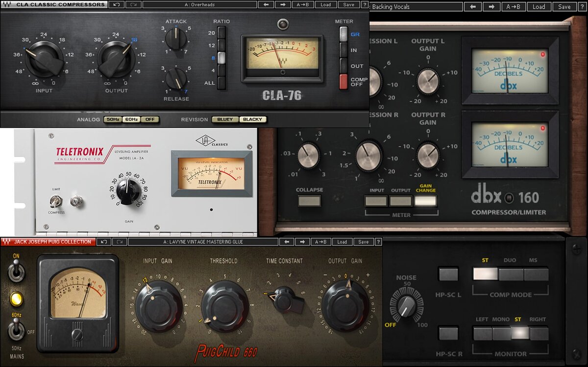The height and width of the screenshot is (367, 588).
Task: Select MS in COMP MODE
Action: (536, 274)
